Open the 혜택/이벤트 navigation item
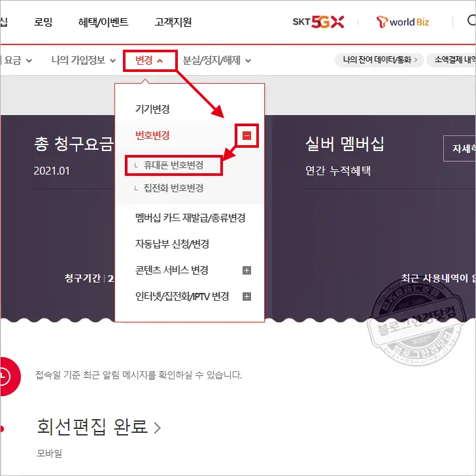 pos(103,22)
